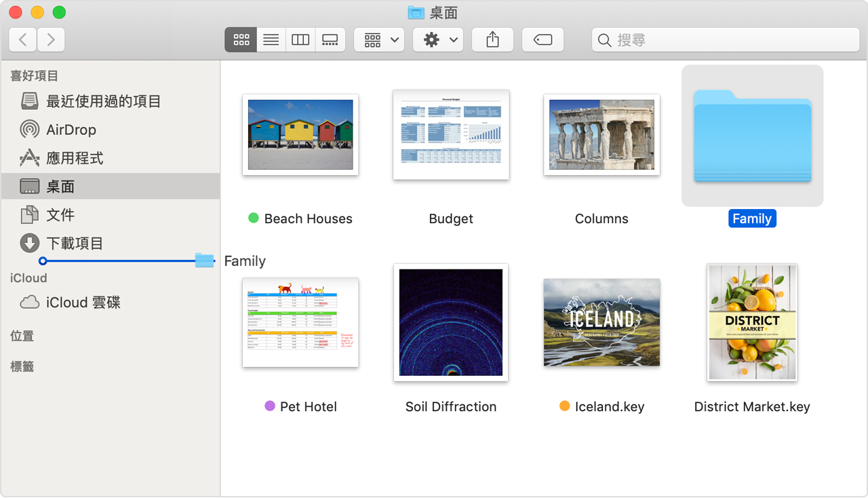The width and height of the screenshot is (868, 498).
Task: Switch to gallery view
Action: [x=330, y=40]
